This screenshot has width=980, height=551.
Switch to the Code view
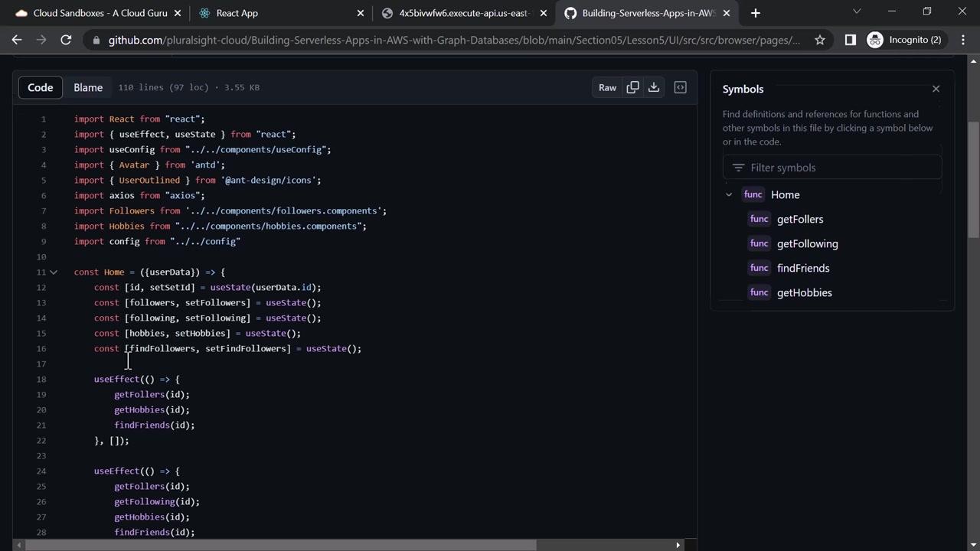point(41,87)
